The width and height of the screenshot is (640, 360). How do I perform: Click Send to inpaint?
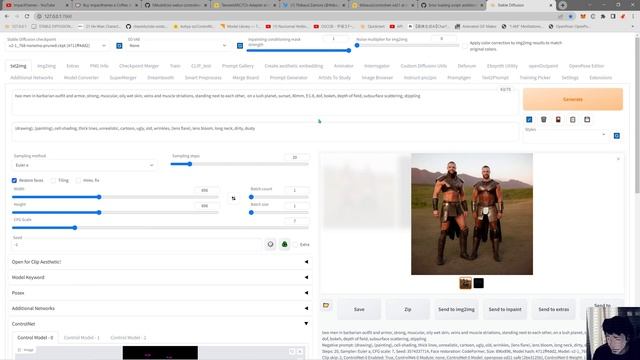coord(505,309)
